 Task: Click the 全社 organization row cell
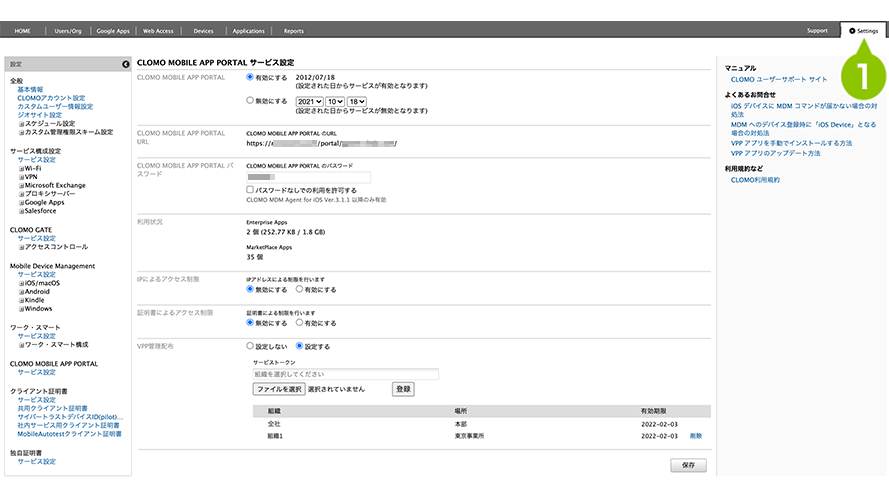pyautogui.click(x=274, y=424)
